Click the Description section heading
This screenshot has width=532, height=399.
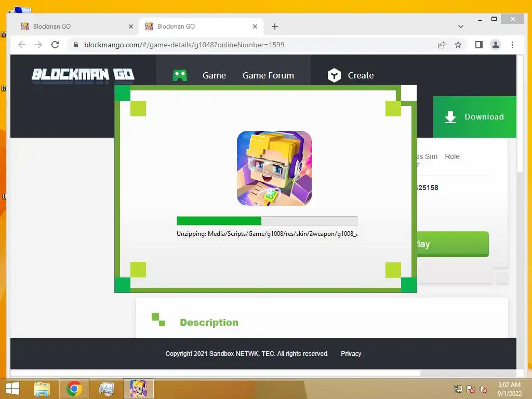(x=209, y=322)
